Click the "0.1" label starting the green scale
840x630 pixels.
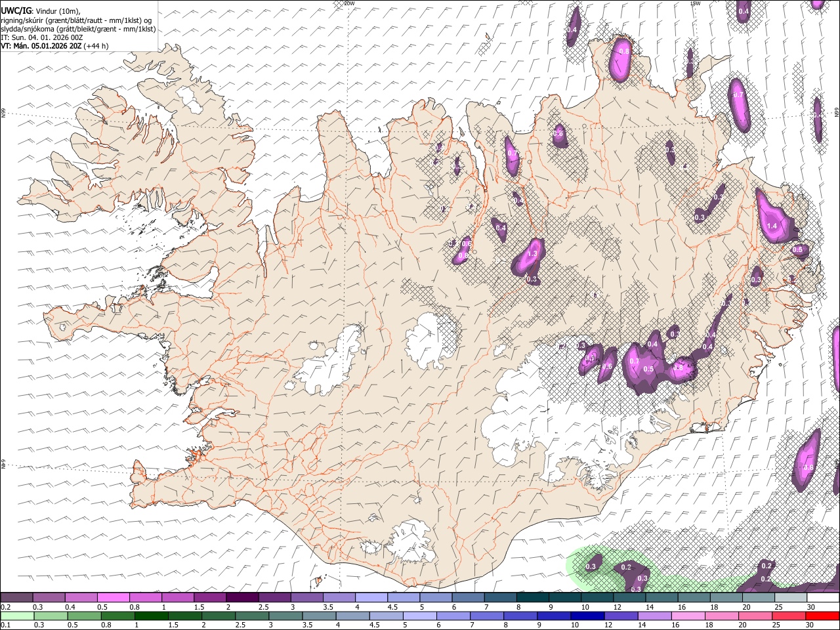6,625
